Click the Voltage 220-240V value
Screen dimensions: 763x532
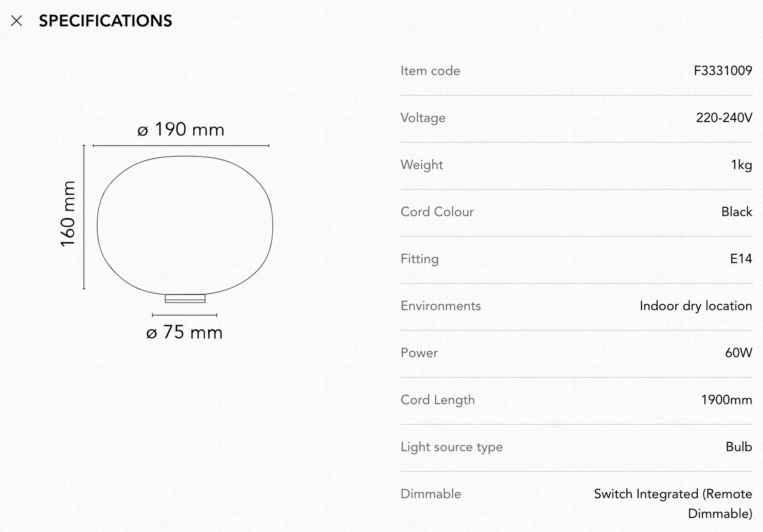pos(724,117)
